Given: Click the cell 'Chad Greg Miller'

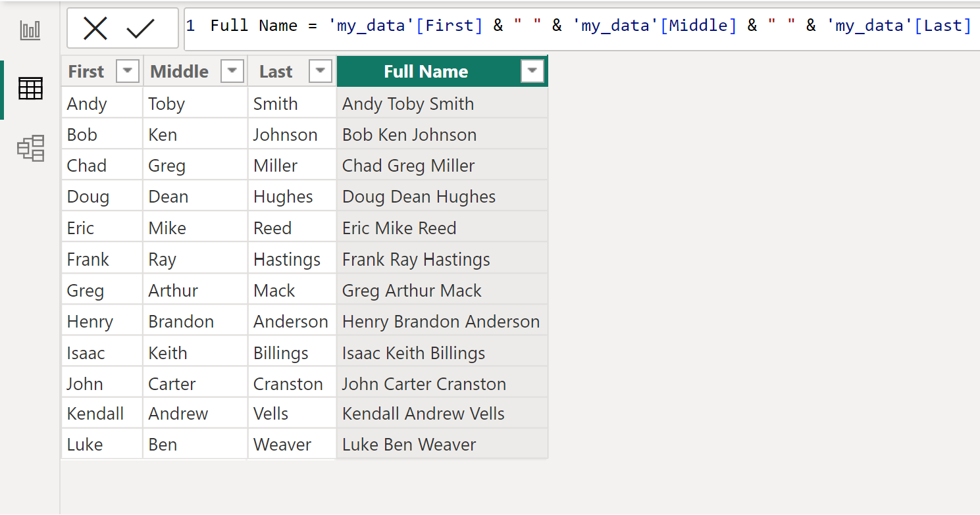Looking at the screenshot, I should (442, 165).
